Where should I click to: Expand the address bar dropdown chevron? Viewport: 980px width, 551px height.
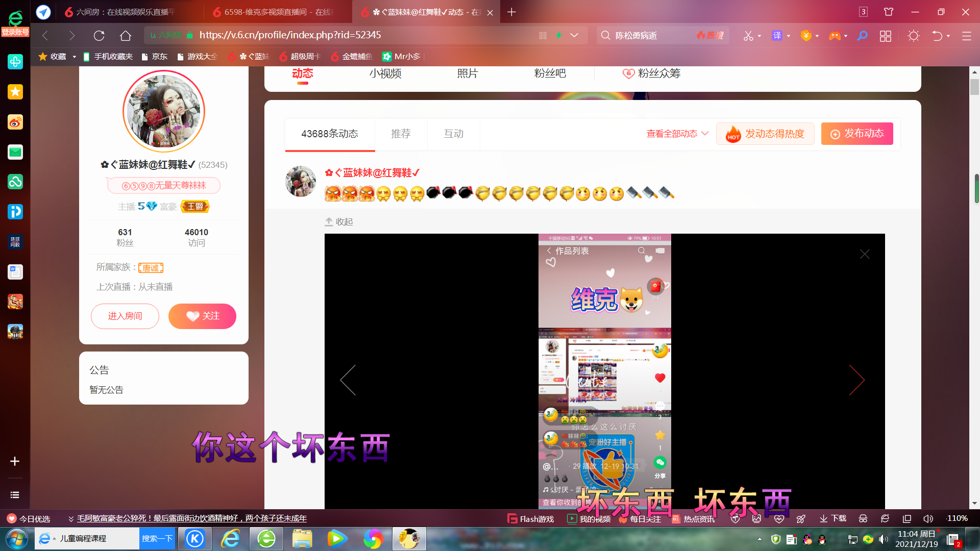574,35
